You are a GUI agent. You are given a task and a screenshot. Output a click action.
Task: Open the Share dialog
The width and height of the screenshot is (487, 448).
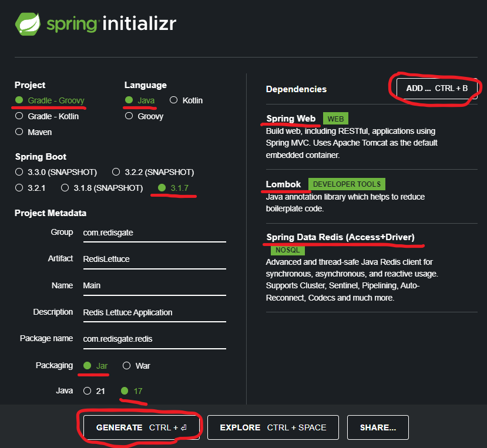click(x=378, y=427)
